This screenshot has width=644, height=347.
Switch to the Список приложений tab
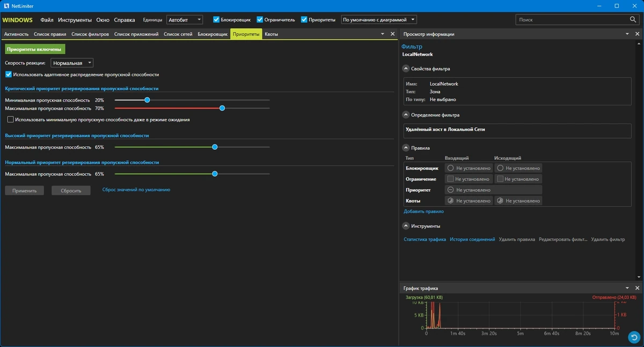click(136, 34)
